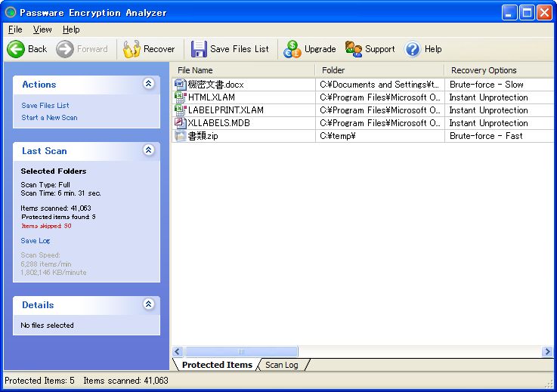Image resolution: width=557 pixels, height=392 pixels.
Task: Collapse the Last Scan panel
Action: pyautogui.click(x=148, y=150)
